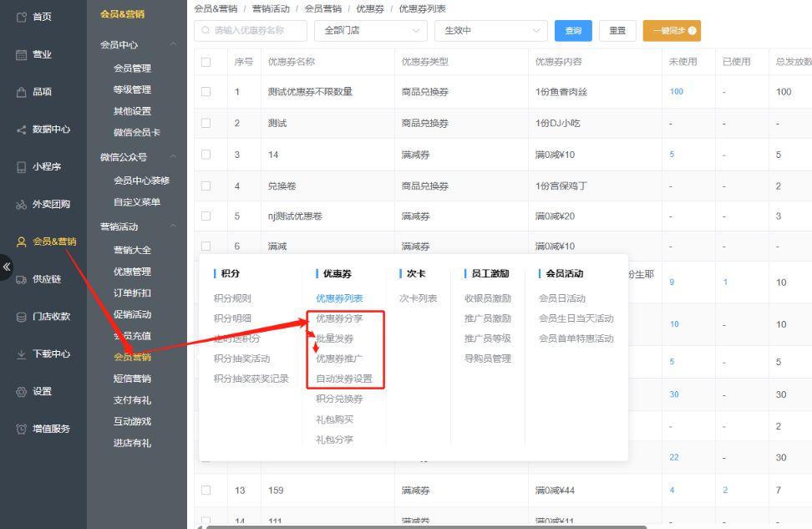
Task: Check the row for 满减 number 6
Action: point(206,246)
